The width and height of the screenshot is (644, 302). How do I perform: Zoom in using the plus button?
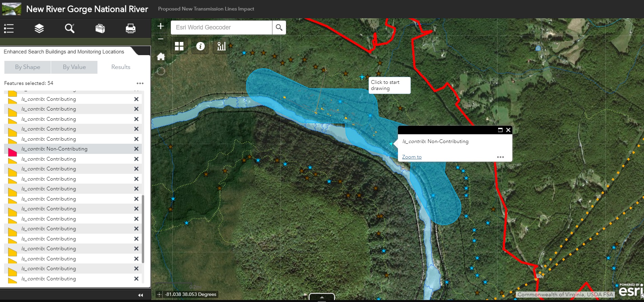tap(161, 26)
